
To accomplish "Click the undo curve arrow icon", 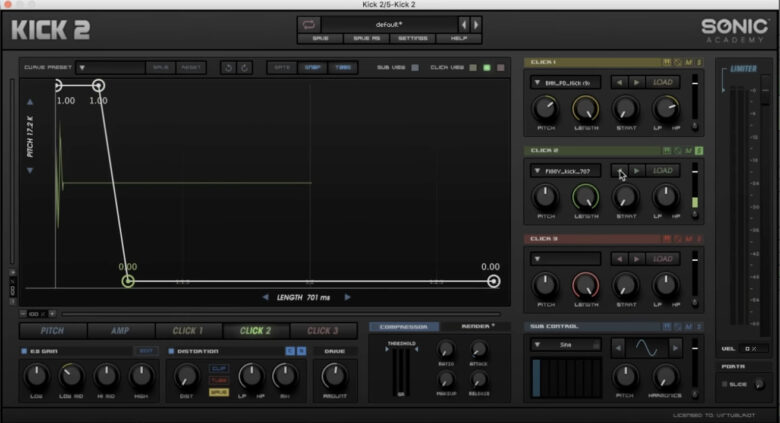I will (x=228, y=68).
